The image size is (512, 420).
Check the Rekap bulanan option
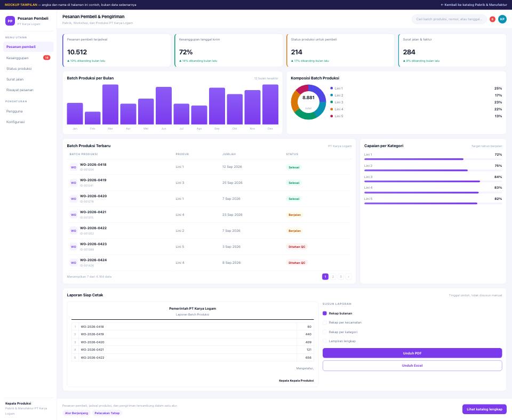coord(325,313)
